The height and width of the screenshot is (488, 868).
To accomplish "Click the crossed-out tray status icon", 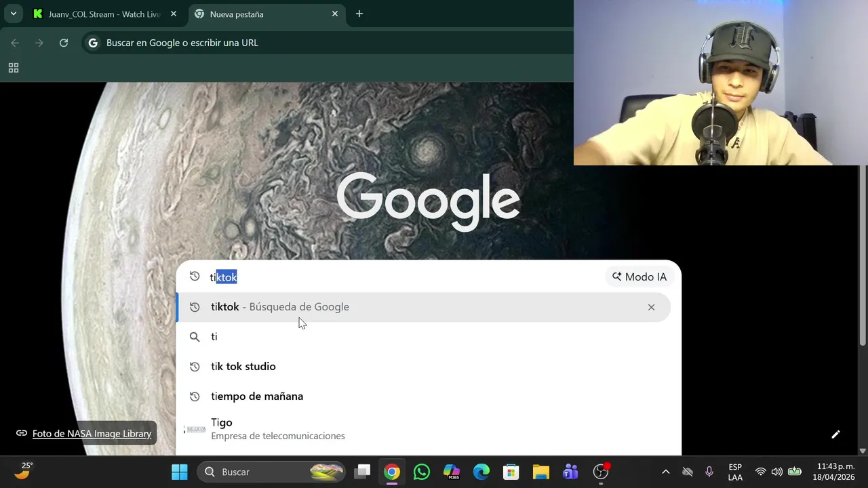I will pos(688,472).
